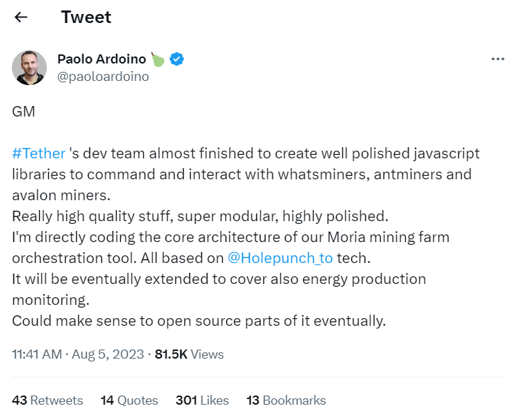Show the 14 Quotes list
Screen dimensions: 512x420
coord(129,400)
